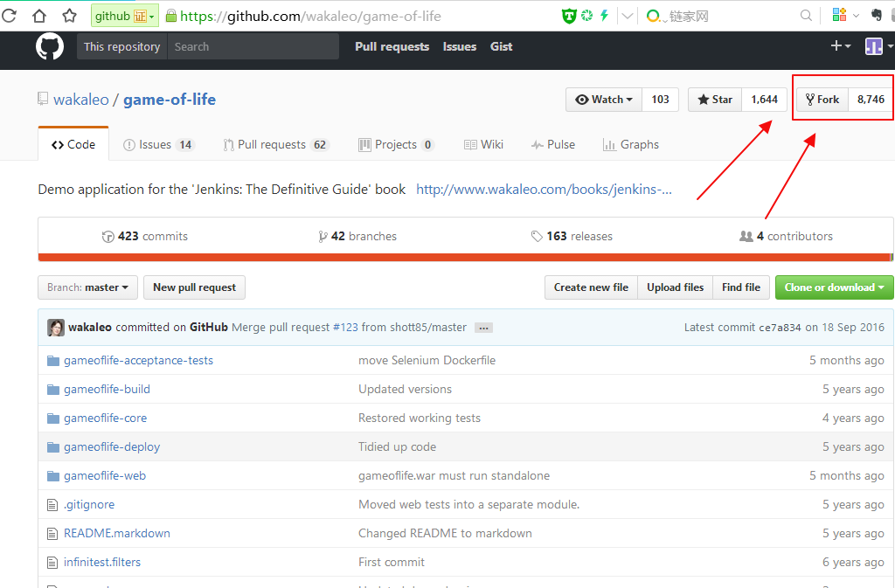This screenshot has width=895, height=588.
Task: Open the user avatar menu in header
Action: click(878, 46)
